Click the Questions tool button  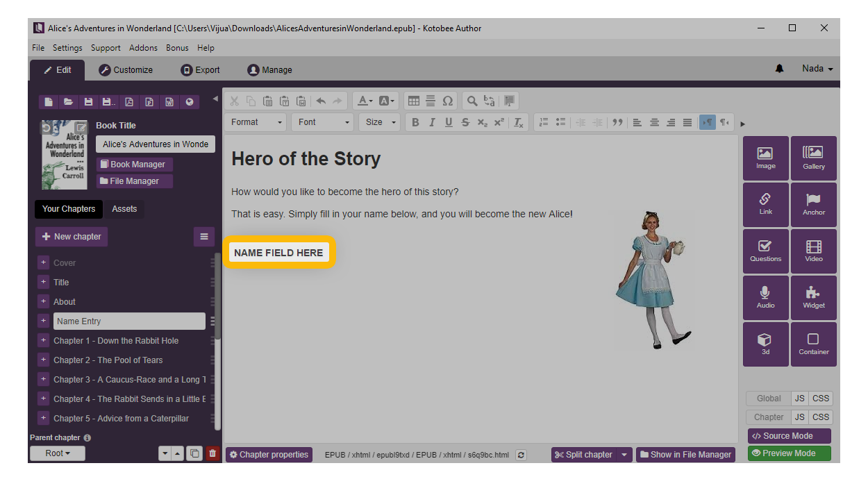pyautogui.click(x=765, y=251)
